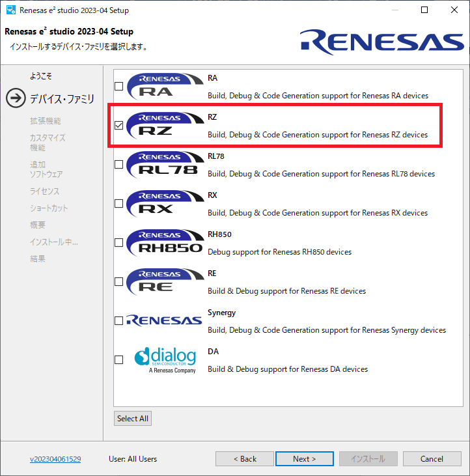The image size is (470, 476).
Task: Click the arrow icon beside デバイス・ファミリ
Action: tap(16, 98)
